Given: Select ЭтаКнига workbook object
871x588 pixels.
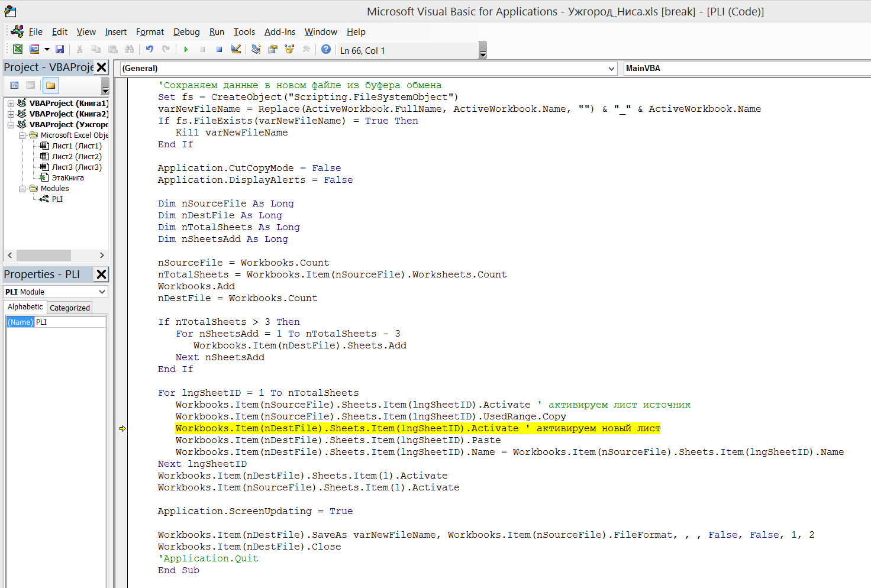Looking at the screenshot, I should coord(67,178).
